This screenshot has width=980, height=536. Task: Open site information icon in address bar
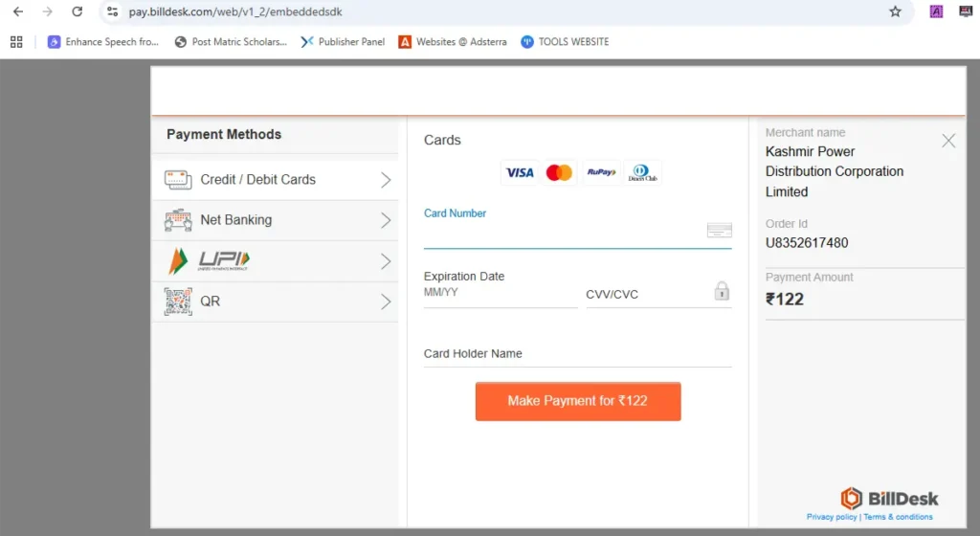(x=113, y=11)
